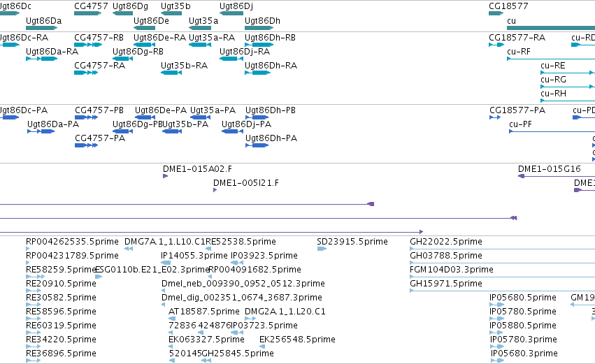This screenshot has width=595, height=364.
Task: Select transcript cu-RH
Action: click(553, 94)
